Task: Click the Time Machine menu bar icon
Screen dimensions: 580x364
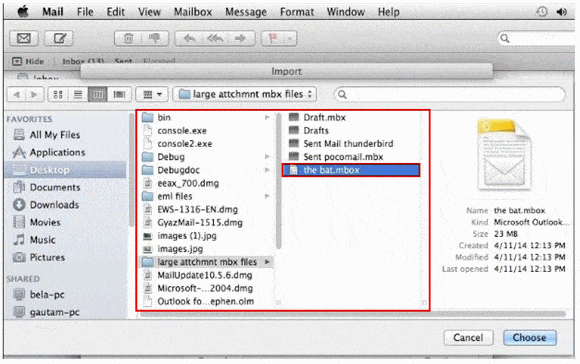Action: (542, 12)
